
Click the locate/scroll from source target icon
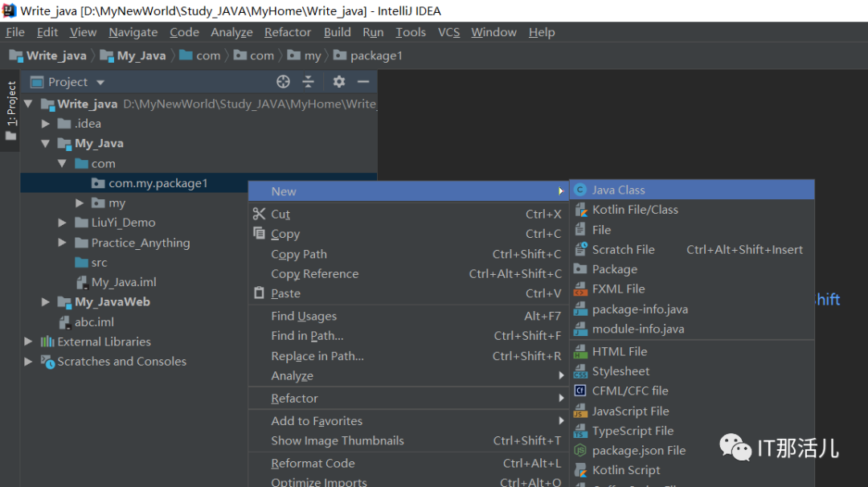pyautogui.click(x=283, y=82)
